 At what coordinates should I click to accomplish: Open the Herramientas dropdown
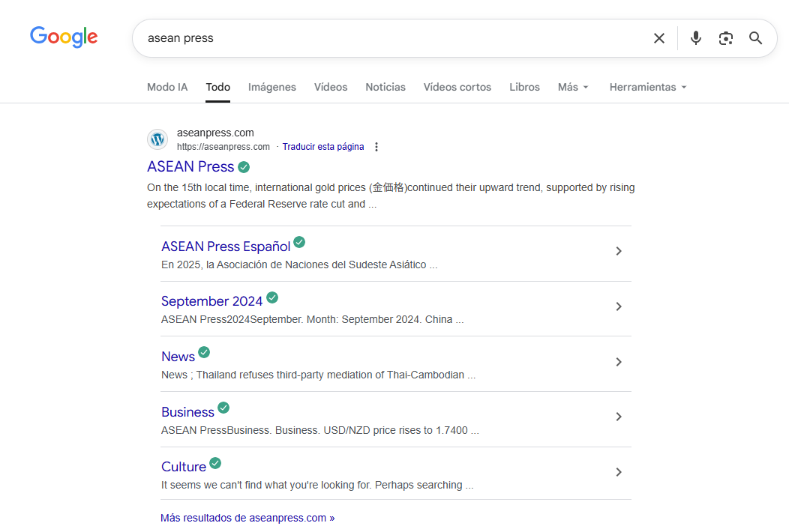pos(648,87)
